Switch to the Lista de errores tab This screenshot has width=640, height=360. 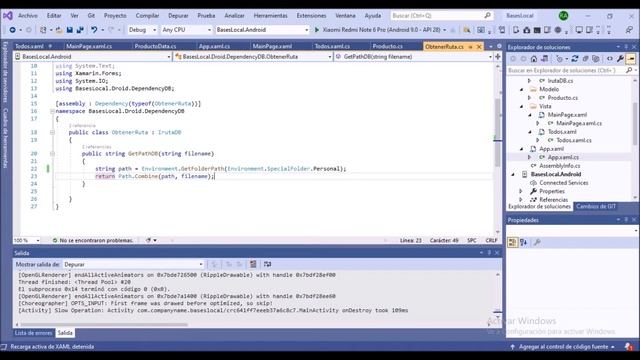33,333
